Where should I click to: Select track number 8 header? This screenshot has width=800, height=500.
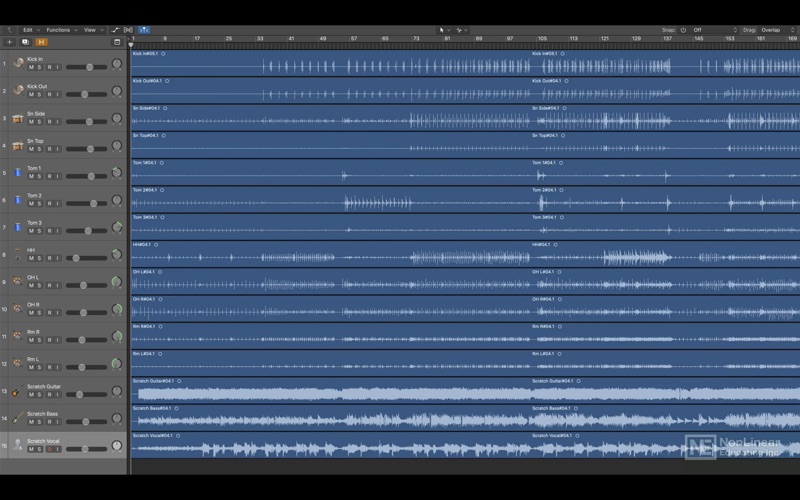point(4,255)
